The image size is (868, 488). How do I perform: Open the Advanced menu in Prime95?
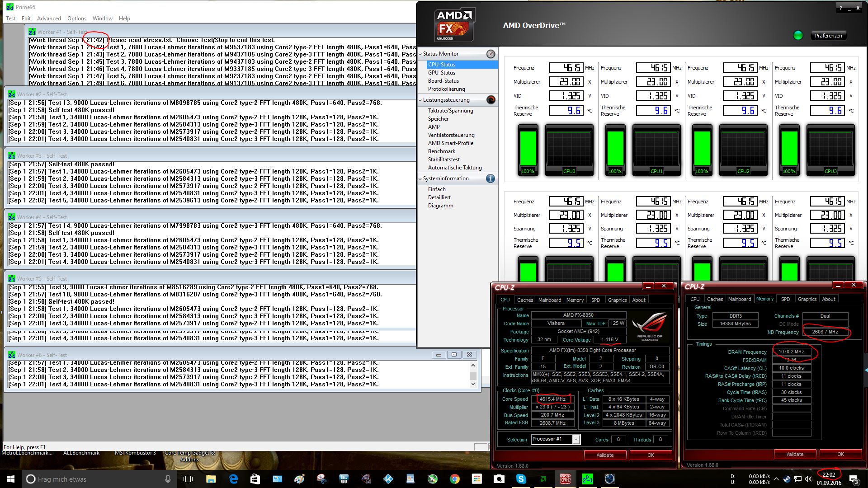49,19
